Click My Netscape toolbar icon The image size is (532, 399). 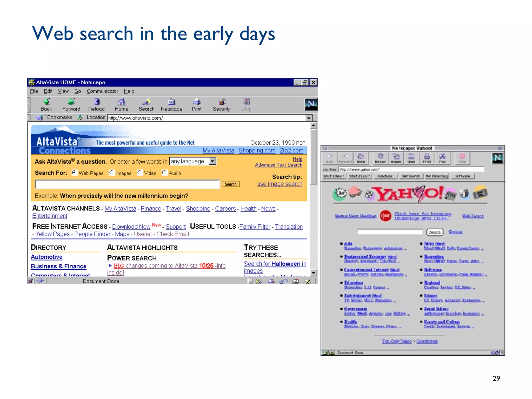point(171,105)
